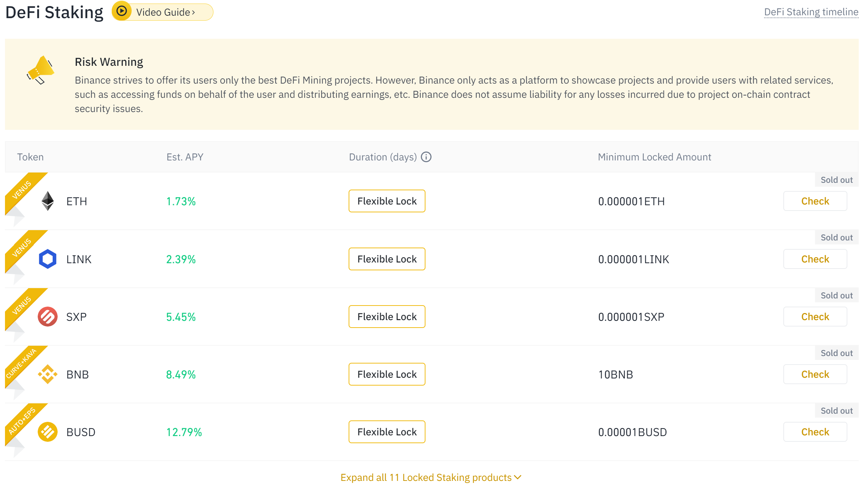Click the 2.39% APY value
Image resolution: width=868 pixels, height=488 pixels.
point(181,259)
